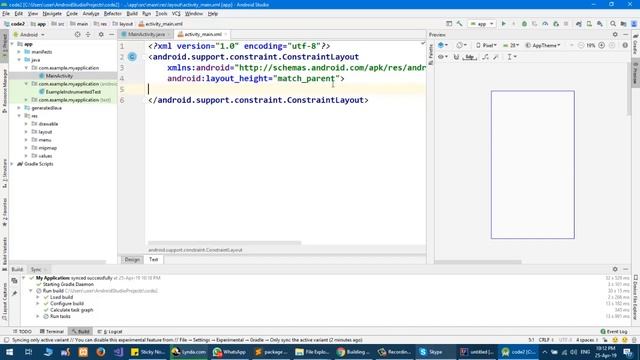Expand manifests folder in project tree

[19, 52]
